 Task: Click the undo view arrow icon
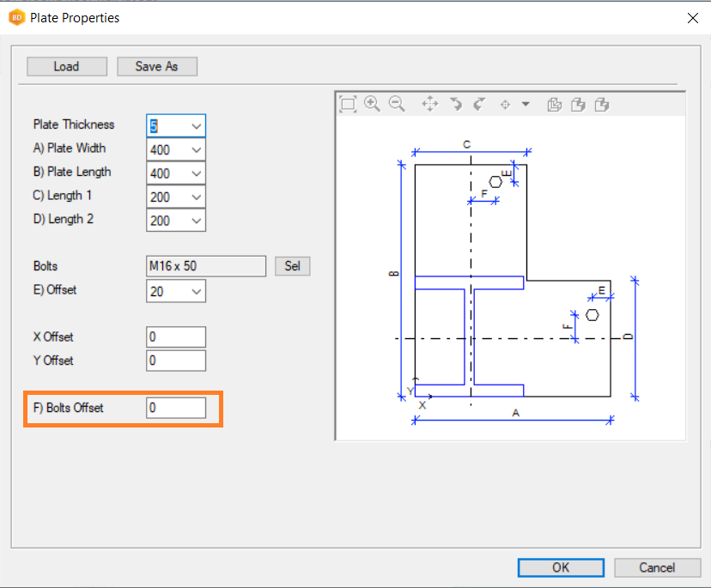[x=456, y=104]
